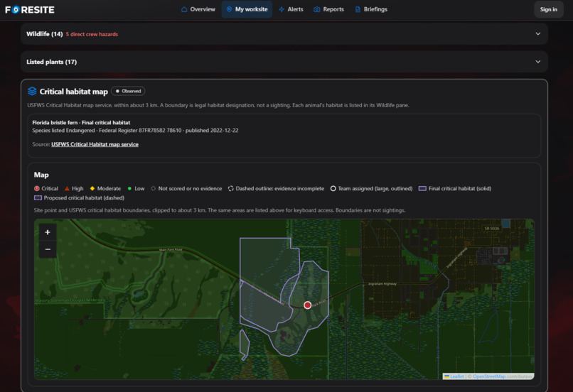Viewport: 573px width, 392px height.
Task: Click the dashed outline evidence incomplete legend icon
Action: tap(230, 188)
